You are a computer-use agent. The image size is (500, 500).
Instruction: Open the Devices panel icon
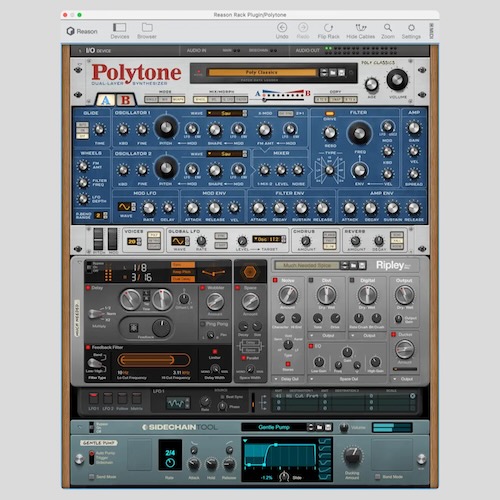(x=119, y=27)
